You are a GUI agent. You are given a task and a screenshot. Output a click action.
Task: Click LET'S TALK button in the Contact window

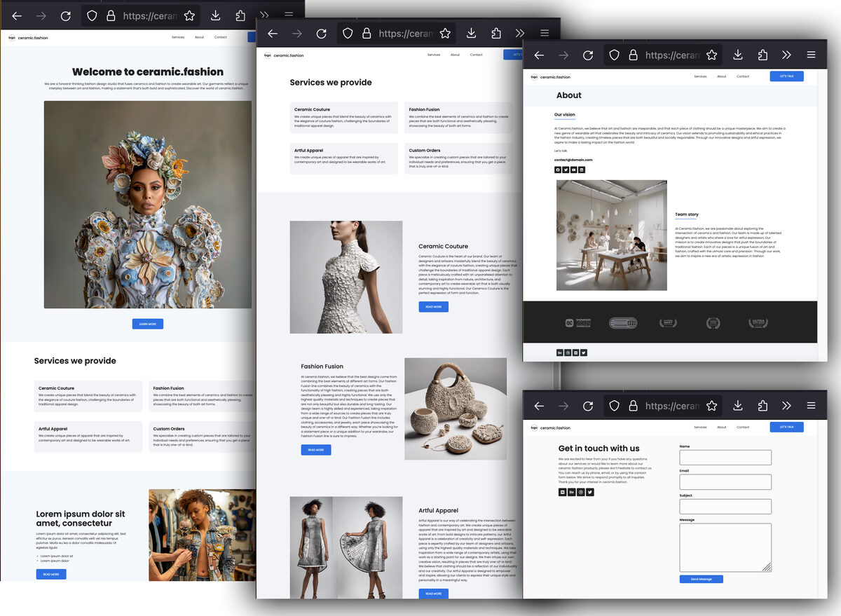[x=786, y=427]
